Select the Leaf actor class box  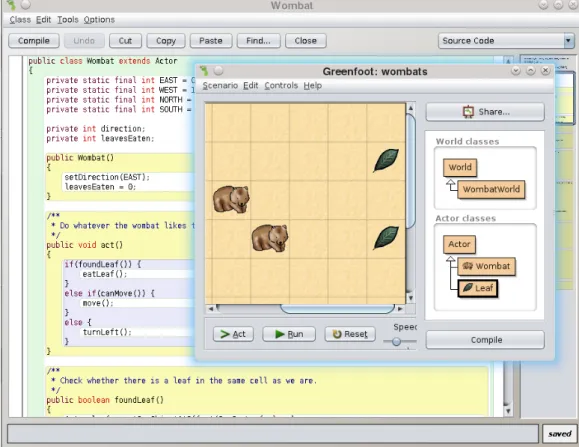pyautogui.click(x=478, y=288)
